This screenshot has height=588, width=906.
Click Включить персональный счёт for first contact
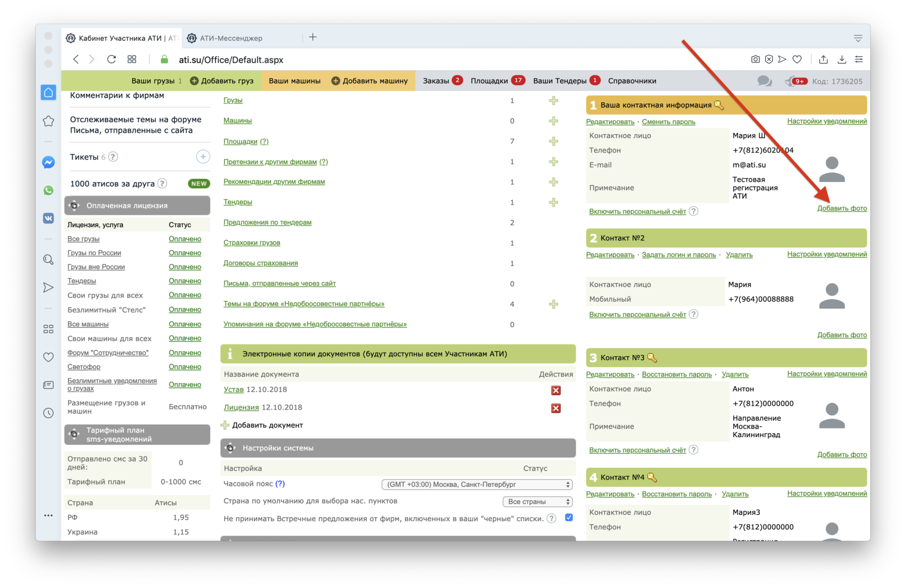tap(637, 212)
